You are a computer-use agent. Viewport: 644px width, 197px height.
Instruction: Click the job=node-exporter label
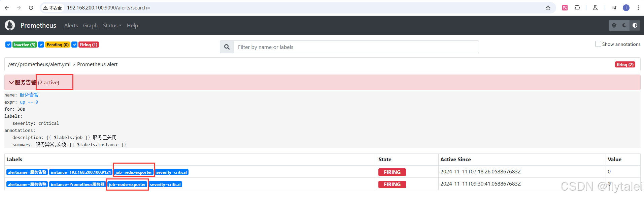127,185
